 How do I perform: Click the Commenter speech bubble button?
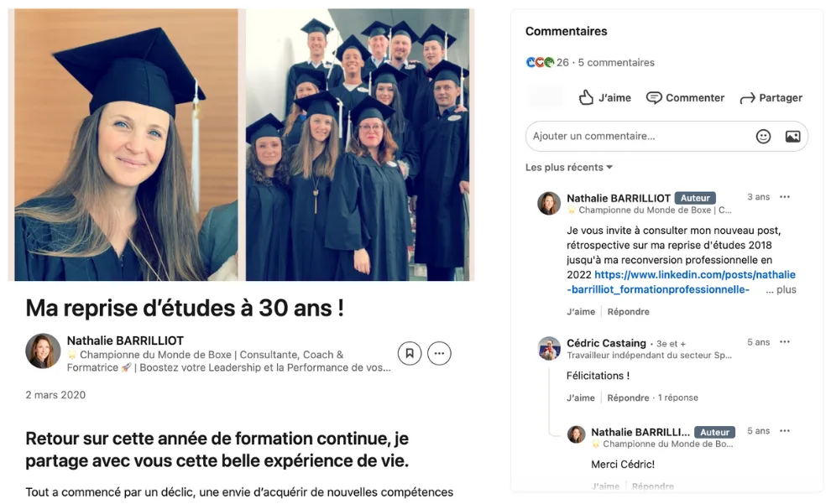pos(685,98)
